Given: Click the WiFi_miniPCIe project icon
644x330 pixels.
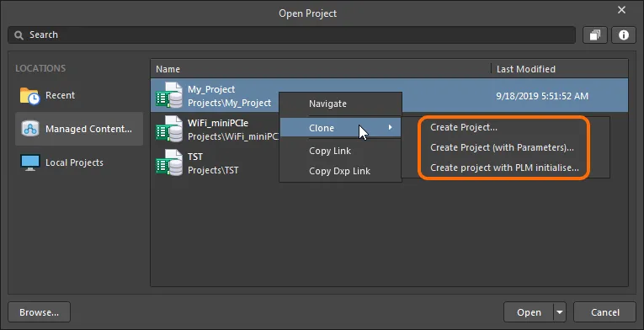Looking at the screenshot, I should point(169,129).
